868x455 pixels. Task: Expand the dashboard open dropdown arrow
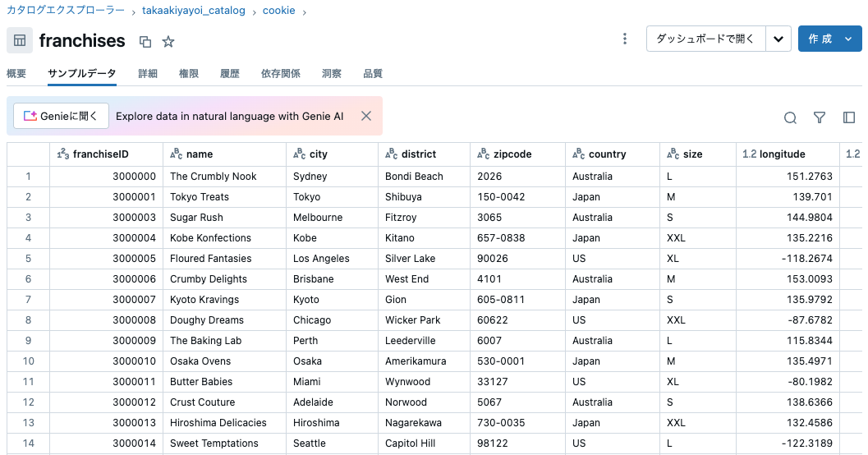click(x=778, y=39)
